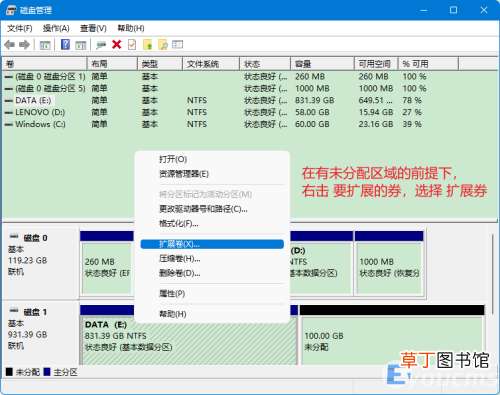Open the 操作(A) menu
The image size is (500, 395).
click(x=56, y=28)
